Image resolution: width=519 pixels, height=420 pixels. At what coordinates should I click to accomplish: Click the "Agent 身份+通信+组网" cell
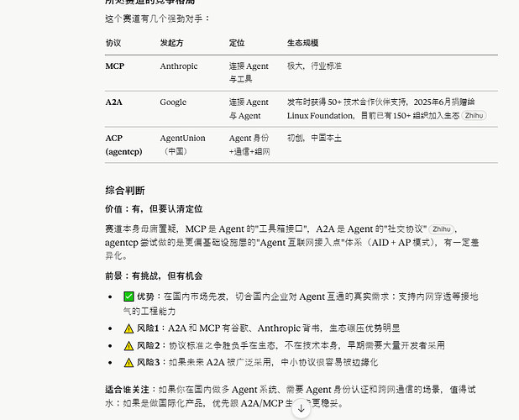pyautogui.click(x=249, y=145)
